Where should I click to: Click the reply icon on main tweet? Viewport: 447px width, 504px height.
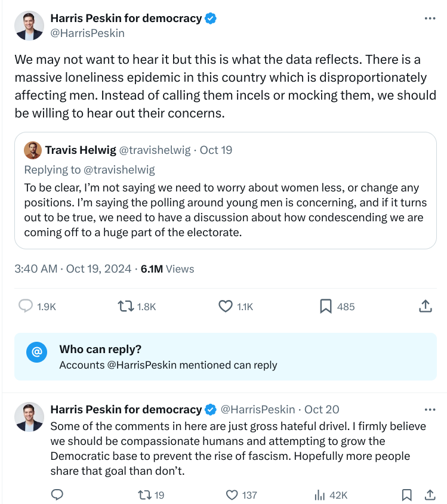coord(26,306)
